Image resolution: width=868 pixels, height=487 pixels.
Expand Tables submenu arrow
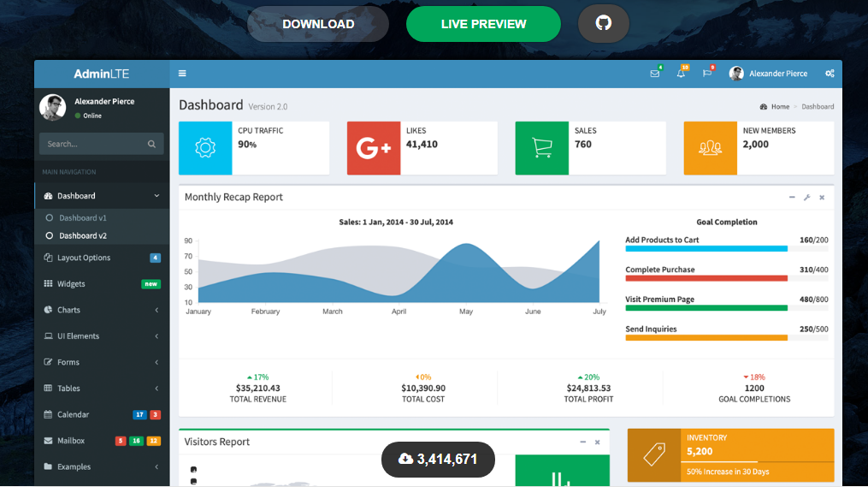156,388
